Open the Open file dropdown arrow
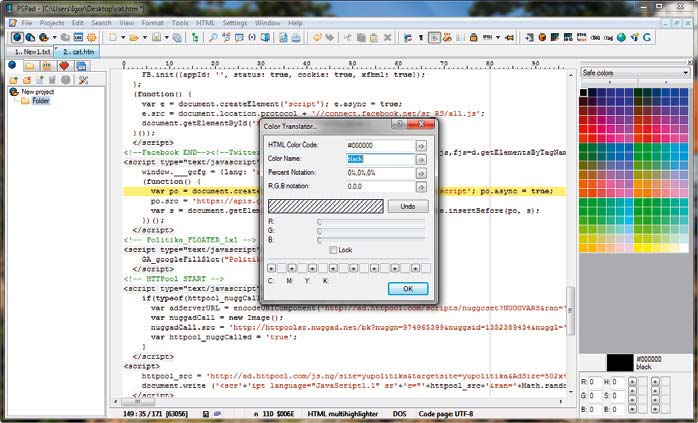 pyautogui.click(x=144, y=37)
